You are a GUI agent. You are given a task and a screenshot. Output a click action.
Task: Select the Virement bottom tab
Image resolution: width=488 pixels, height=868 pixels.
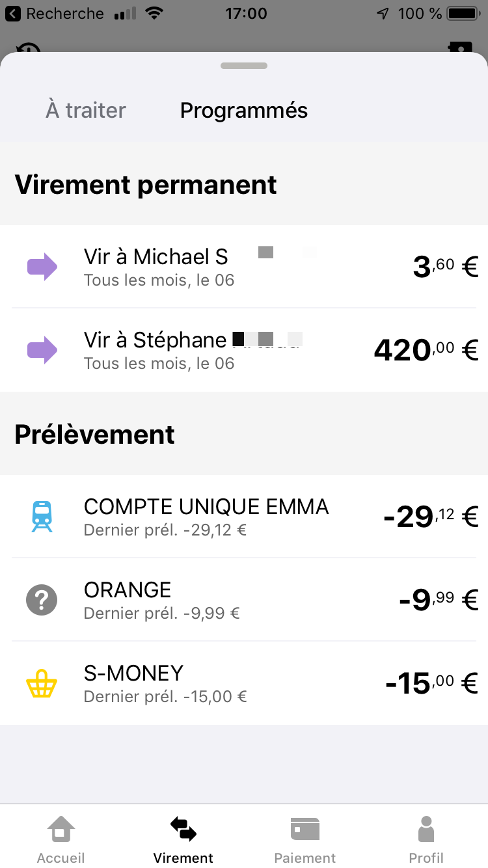pyautogui.click(x=183, y=839)
